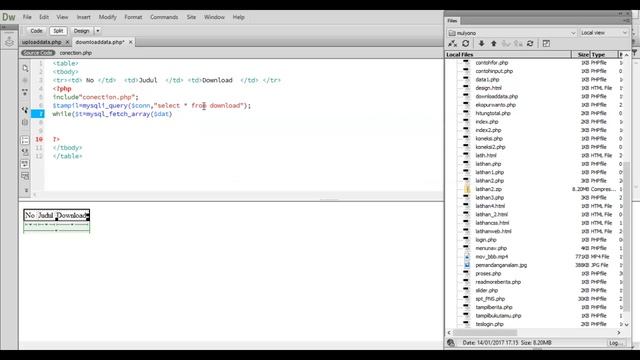
Task: Click the mov_bbb.mp4 video file icon
Action: 467,257
